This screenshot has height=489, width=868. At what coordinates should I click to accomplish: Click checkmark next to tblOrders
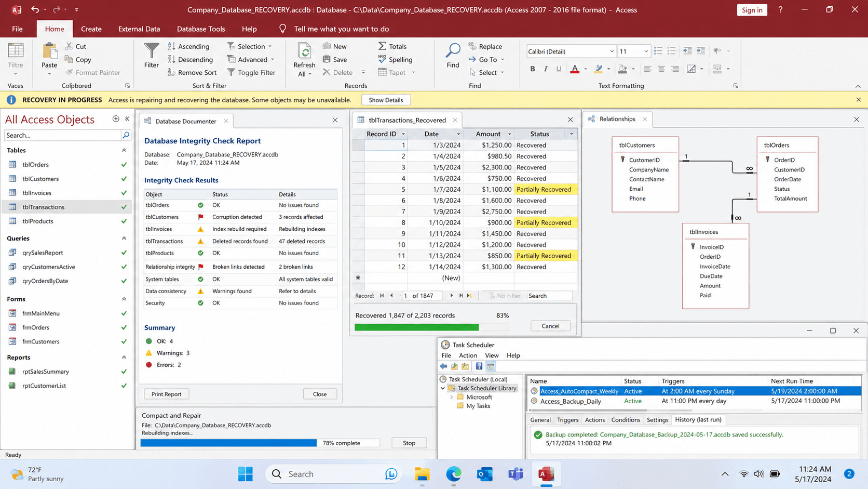pos(124,165)
